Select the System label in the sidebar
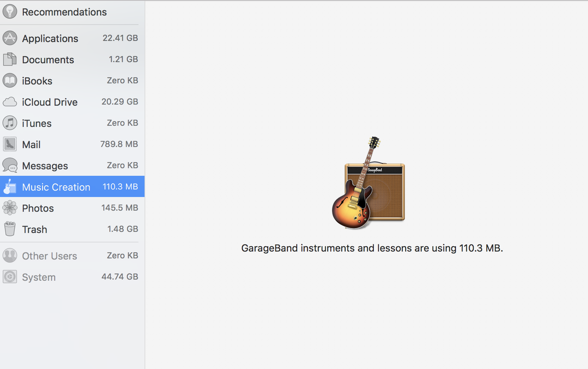The height and width of the screenshot is (369, 588). point(39,277)
